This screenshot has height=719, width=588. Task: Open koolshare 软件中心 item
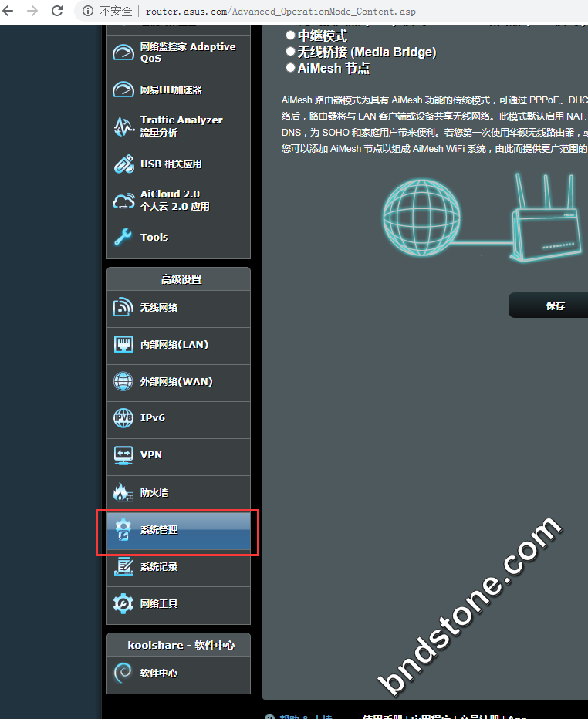(x=178, y=675)
